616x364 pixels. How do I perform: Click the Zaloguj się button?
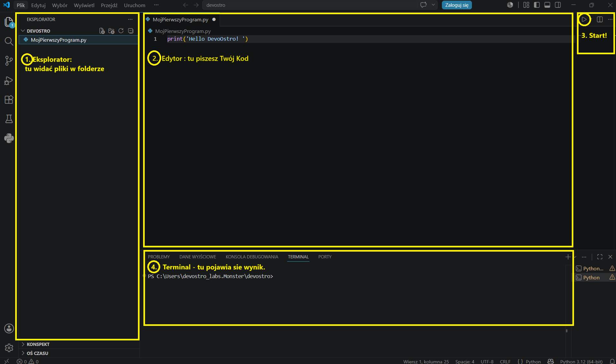pyautogui.click(x=457, y=5)
